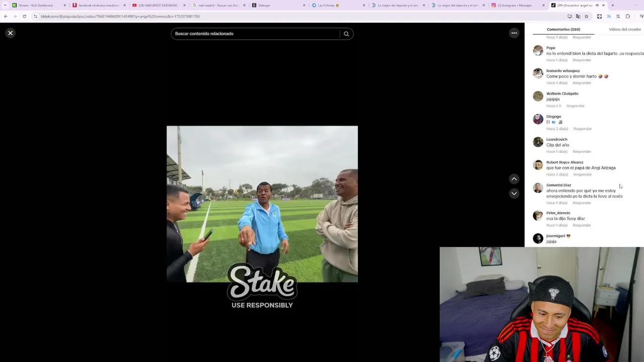Switch to facebook símbolos emoticon tab

click(x=98, y=5)
